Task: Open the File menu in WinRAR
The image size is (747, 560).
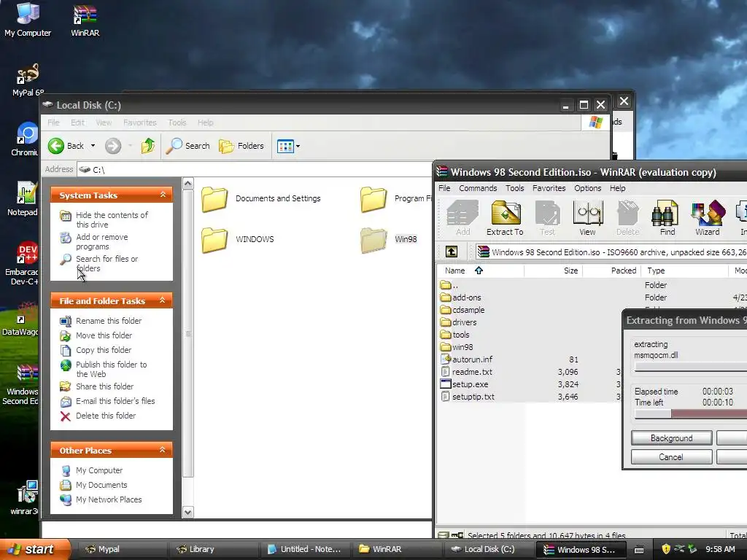Action: click(x=444, y=188)
